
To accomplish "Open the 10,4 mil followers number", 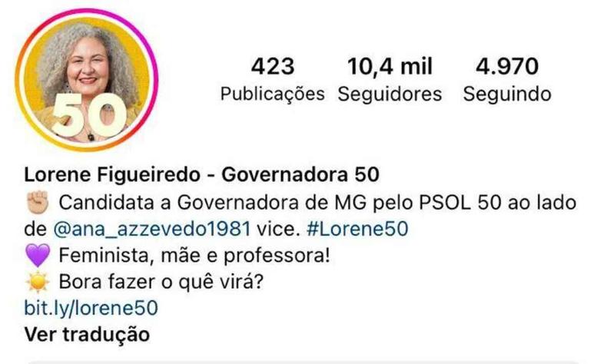I will coord(390,66).
